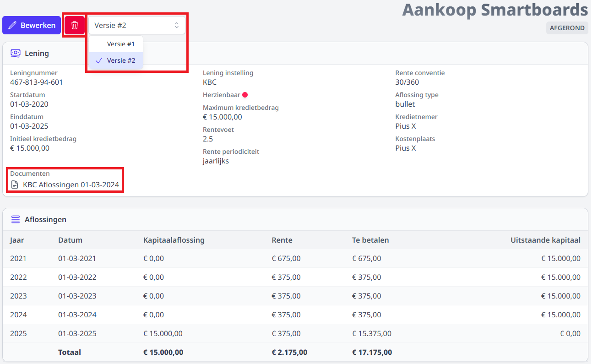Click the checkmark next to Versie #2
592x364 pixels.
98,60
